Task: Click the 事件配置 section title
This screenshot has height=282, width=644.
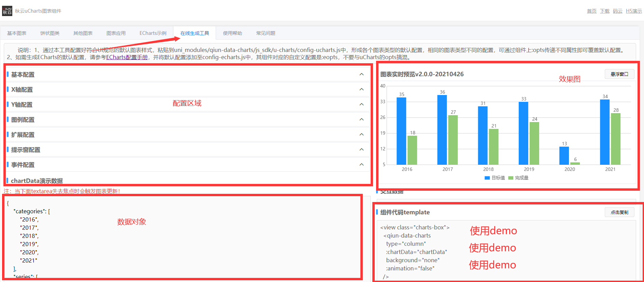Action: coord(23,165)
